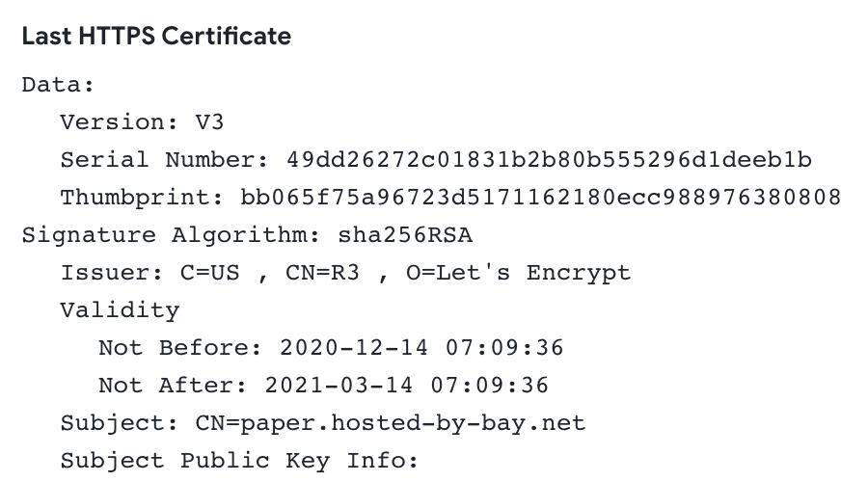This screenshot has width=868, height=482.
Task: Click the 2020-12-14 start date value
Action: tap(421, 348)
